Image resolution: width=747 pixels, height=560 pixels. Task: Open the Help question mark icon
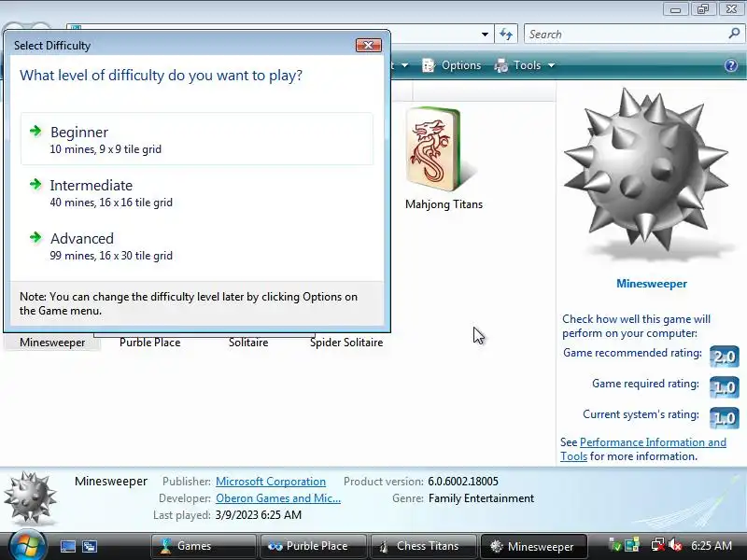point(731,65)
